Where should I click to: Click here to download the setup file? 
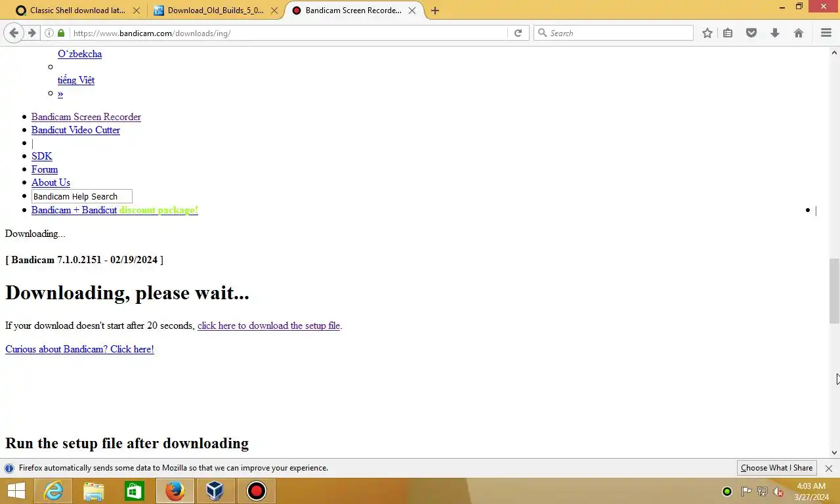pyautogui.click(x=268, y=325)
